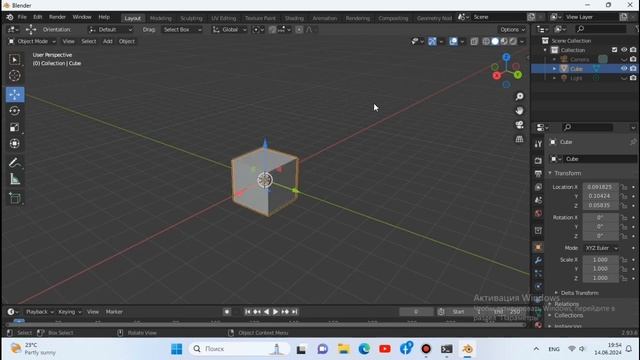Open the Global orientation dropdown
The height and width of the screenshot is (360, 640).
coord(229,29)
